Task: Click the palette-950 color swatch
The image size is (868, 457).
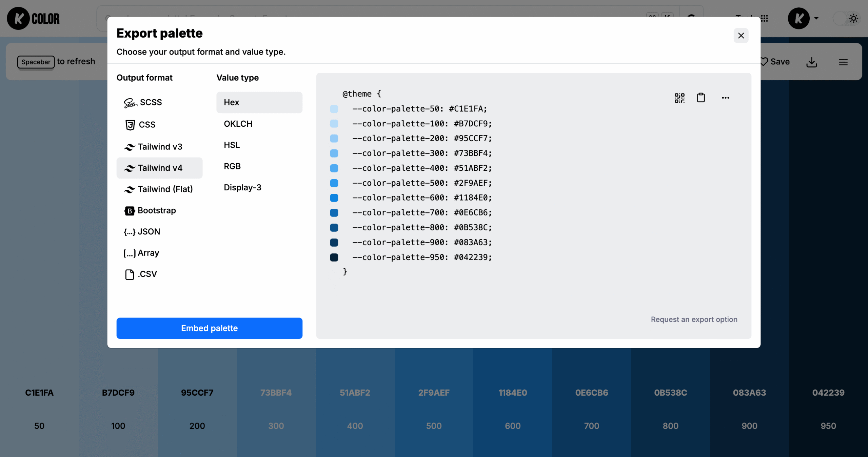Action: [334, 257]
